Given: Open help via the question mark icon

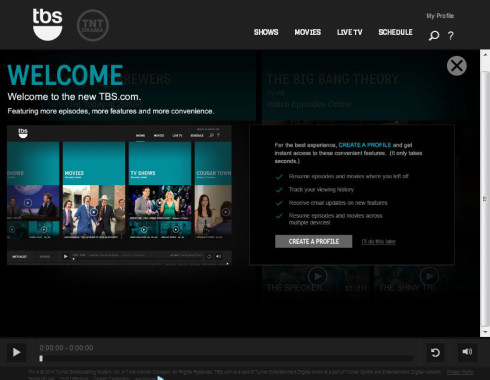Looking at the screenshot, I should pyautogui.click(x=451, y=35).
